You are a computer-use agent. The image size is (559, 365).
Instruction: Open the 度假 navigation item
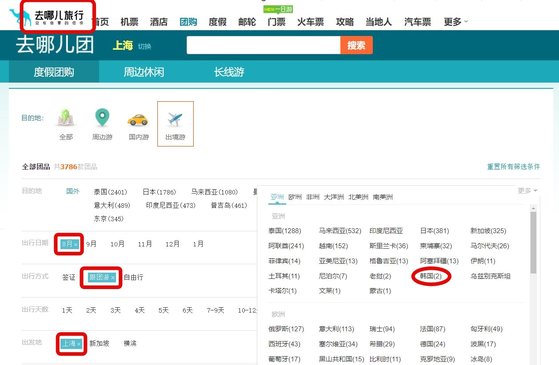(217, 22)
